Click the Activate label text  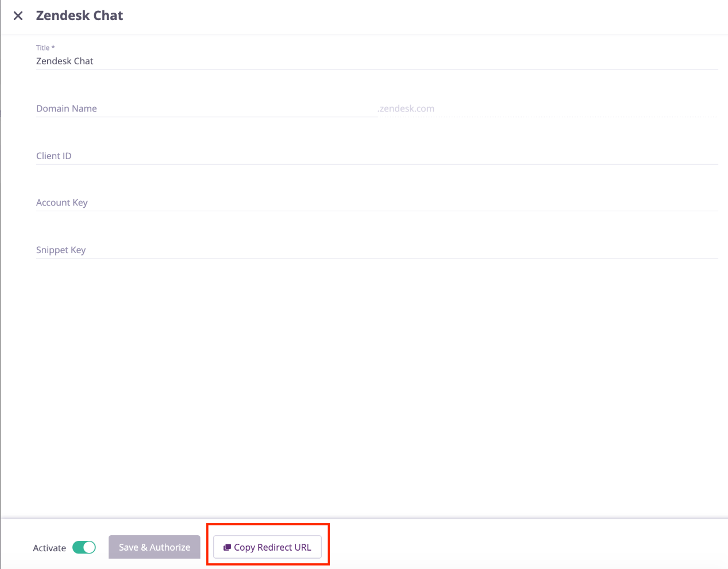tap(49, 548)
